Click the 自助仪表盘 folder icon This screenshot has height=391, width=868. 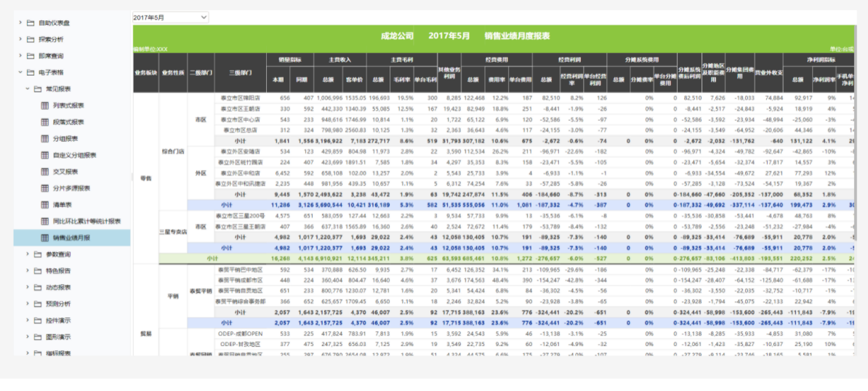click(31, 23)
